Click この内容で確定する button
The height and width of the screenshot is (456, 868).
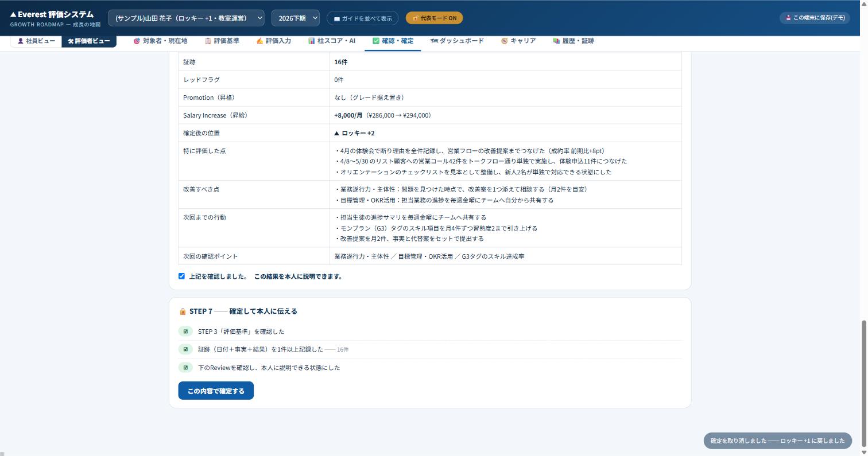pyautogui.click(x=216, y=391)
